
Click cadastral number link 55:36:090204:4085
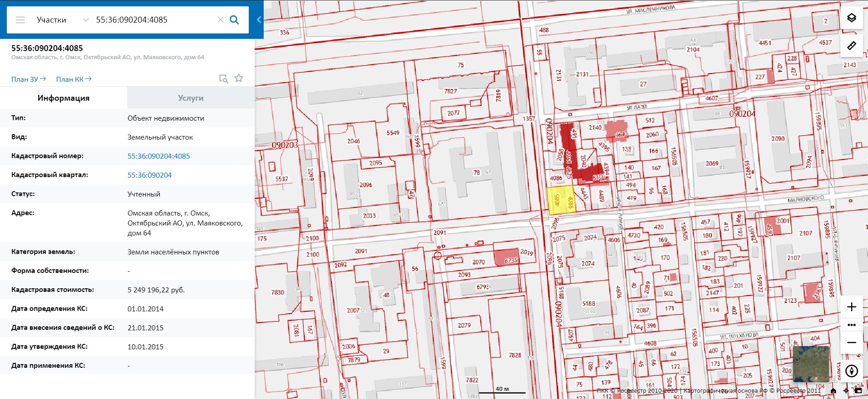[158, 156]
